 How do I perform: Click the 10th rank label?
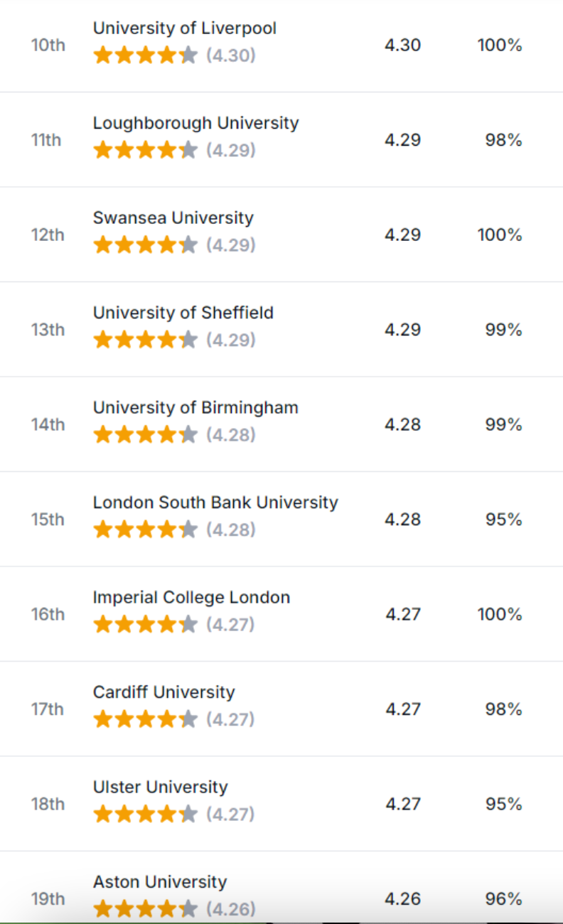pyautogui.click(x=48, y=45)
